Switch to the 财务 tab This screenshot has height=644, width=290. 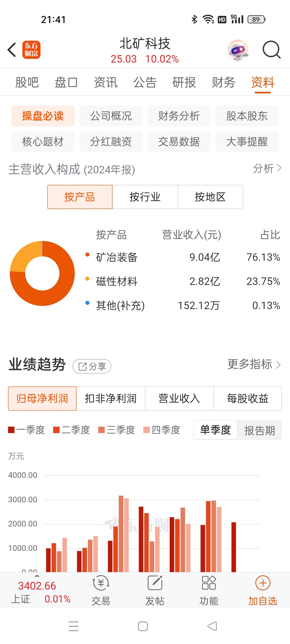pos(223,82)
